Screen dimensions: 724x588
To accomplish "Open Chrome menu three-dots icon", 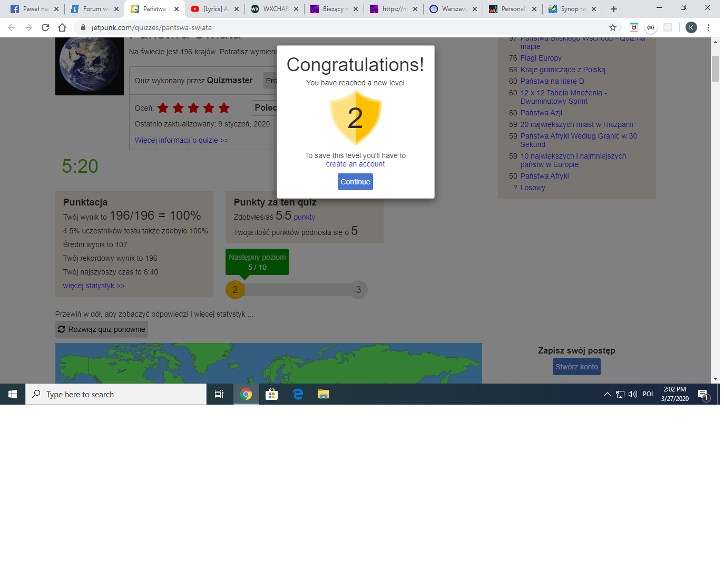I will 708,27.
